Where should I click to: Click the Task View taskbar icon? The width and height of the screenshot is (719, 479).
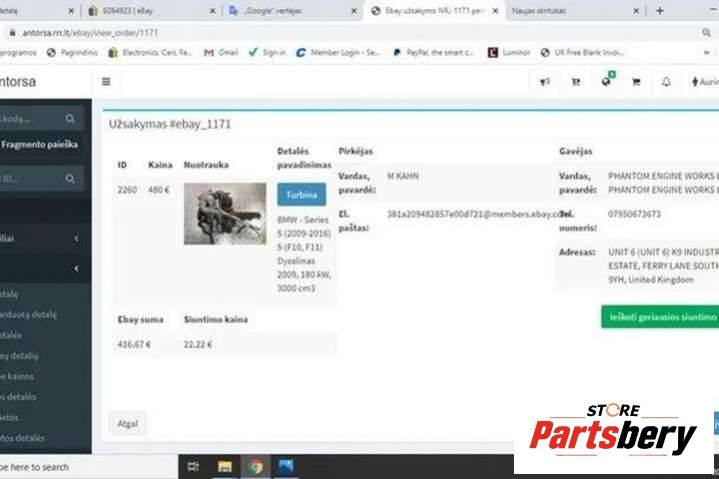point(193,466)
